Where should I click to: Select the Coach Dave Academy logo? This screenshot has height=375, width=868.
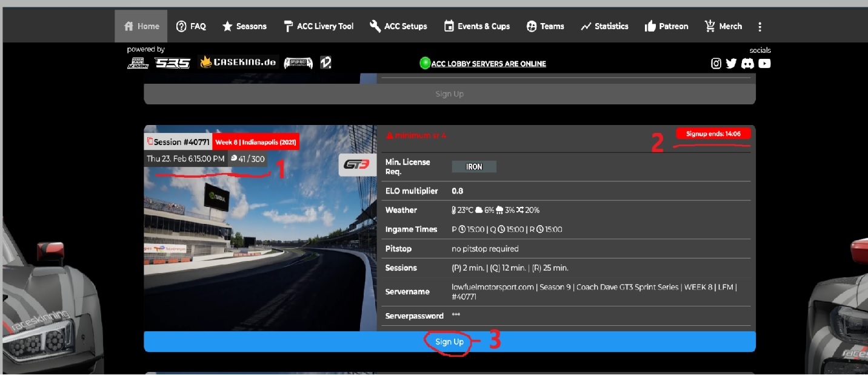tap(138, 64)
